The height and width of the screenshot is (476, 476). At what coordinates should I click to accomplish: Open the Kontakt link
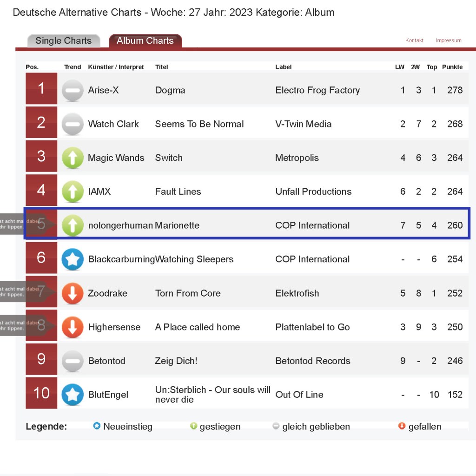tap(414, 40)
